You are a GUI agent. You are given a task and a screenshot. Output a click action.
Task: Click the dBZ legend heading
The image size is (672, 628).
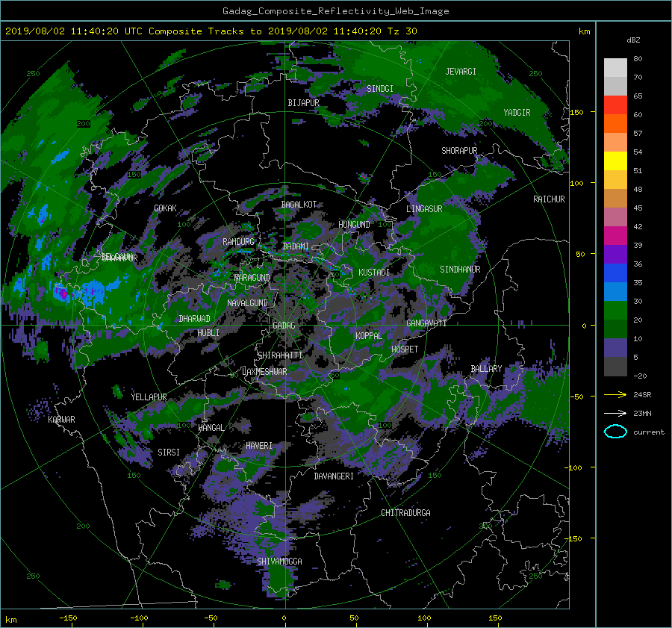click(x=633, y=40)
